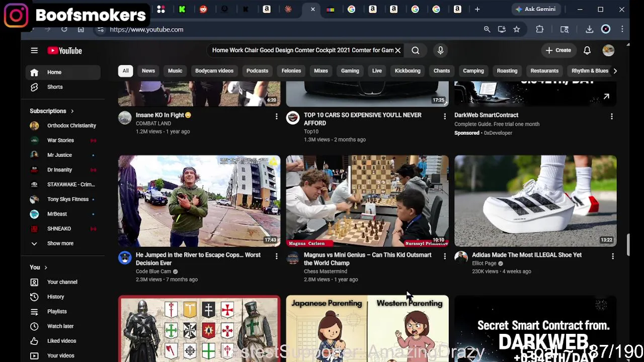Expand Show more subscriptions

(x=63, y=243)
